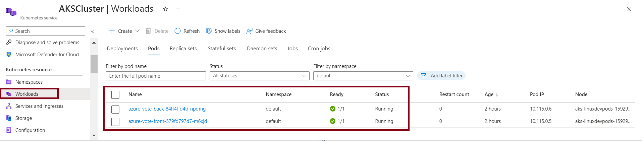
Task: Open Microsoft Defender for Cloud
Action: (47, 55)
